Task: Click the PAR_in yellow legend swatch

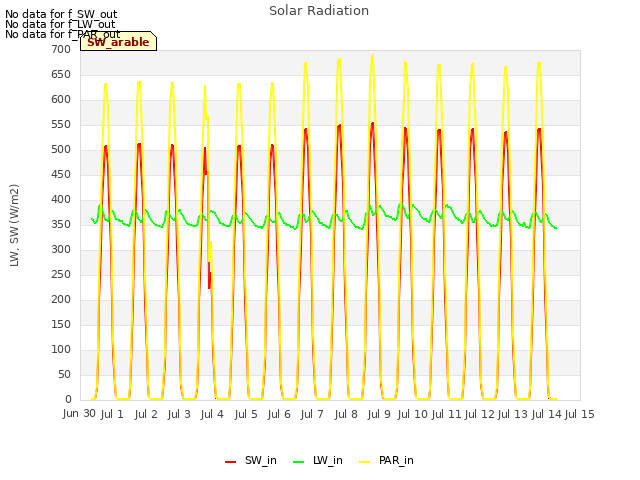Action: [x=364, y=462]
